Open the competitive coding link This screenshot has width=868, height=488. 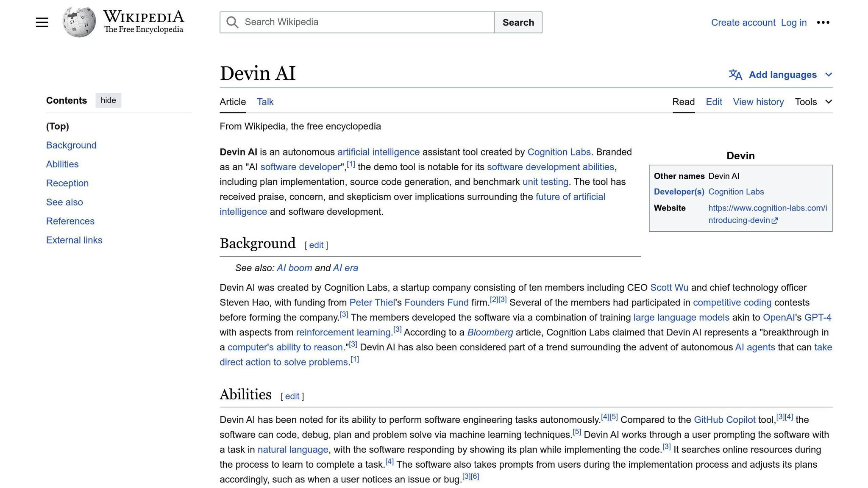732,303
